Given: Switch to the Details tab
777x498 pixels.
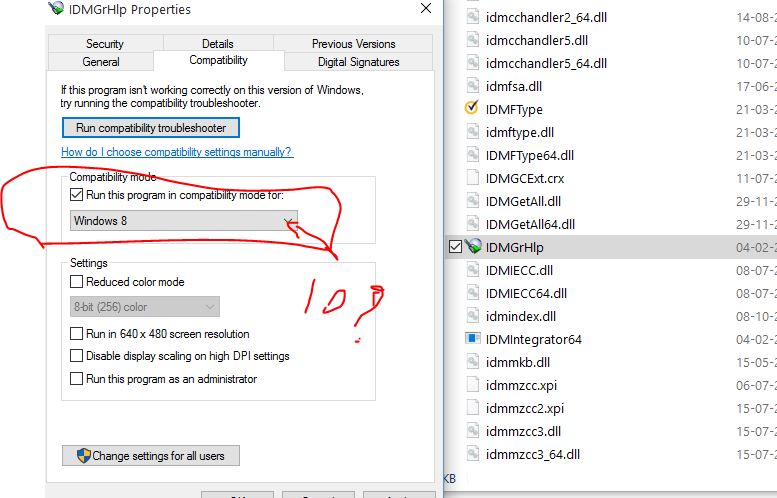Looking at the screenshot, I should point(218,44).
